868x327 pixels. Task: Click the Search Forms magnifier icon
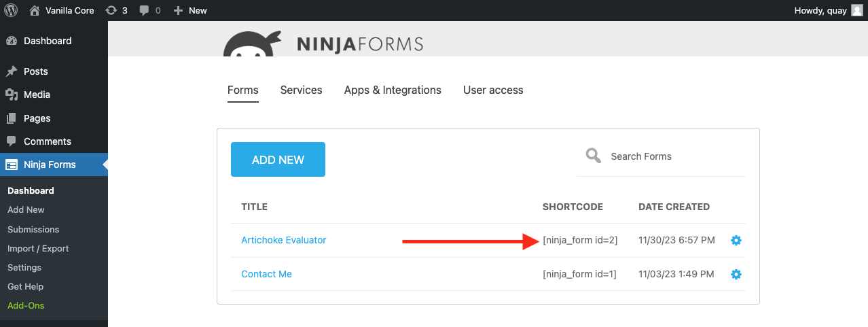click(x=594, y=156)
